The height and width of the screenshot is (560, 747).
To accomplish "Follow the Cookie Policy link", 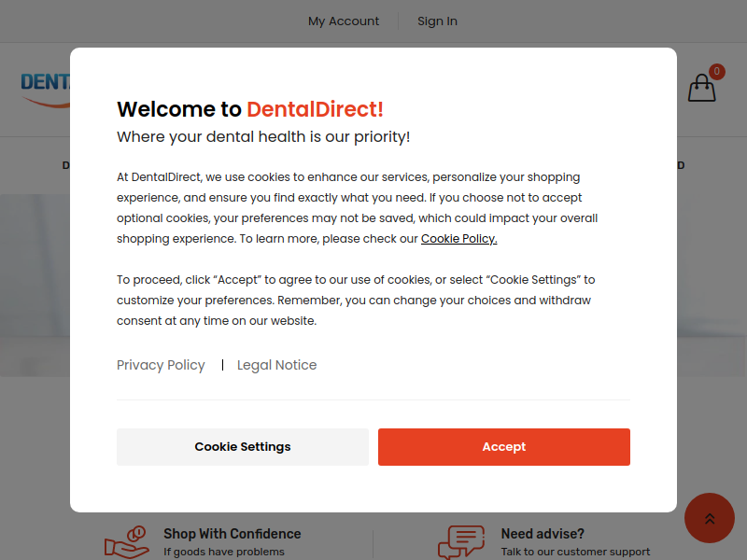I will click(x=458, y=239).
